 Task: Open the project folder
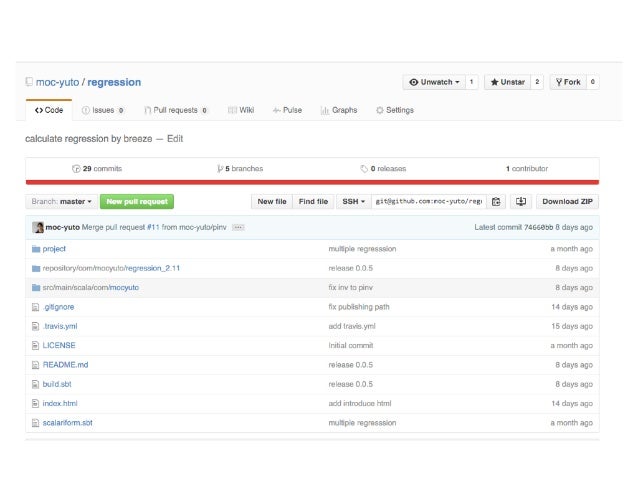coord(54,249)
